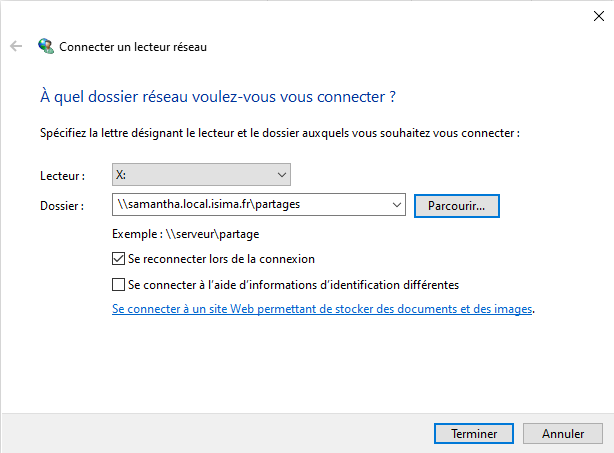Click the network drive icon in title
The image size is (614, 453).
(46, 46)
